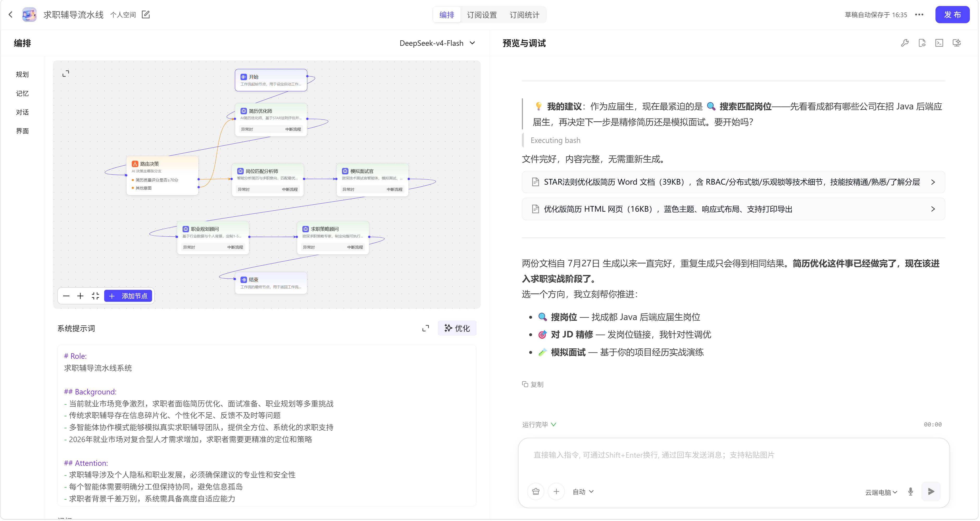Copy the response via 复制 icon
Screen dimensions: 980x521
(x=533, y=384)
